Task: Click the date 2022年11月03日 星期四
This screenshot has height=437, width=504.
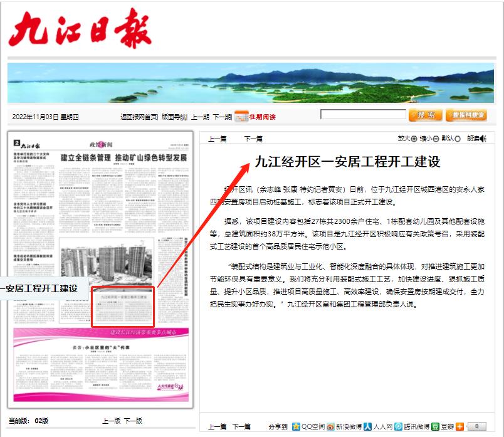Action: (45, 117)
